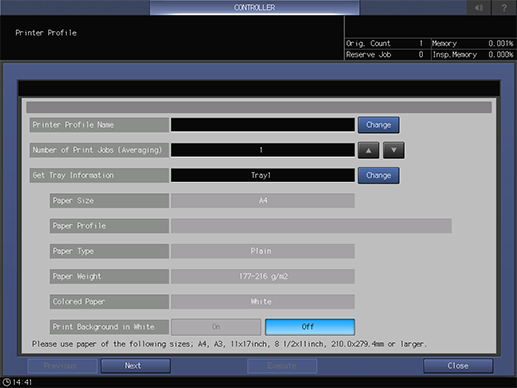Image resolution: width=517 pixels, height=388 pixels.
Task: Click the Paper Profile label
Action: tap(109, 226)
